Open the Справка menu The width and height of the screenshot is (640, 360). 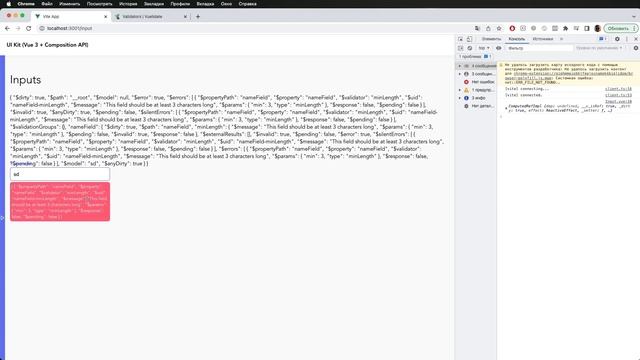point(248,4)
